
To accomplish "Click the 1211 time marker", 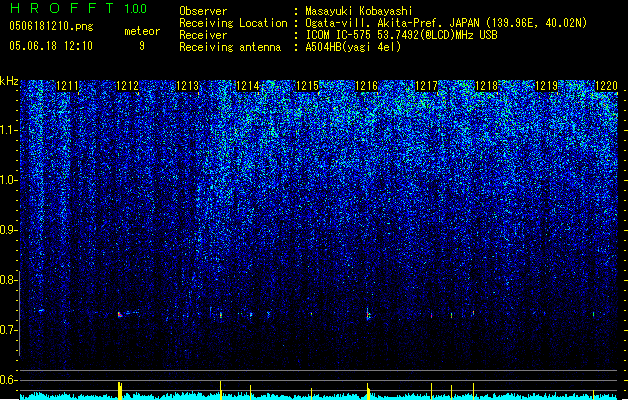I will pyautogui.click(x=68, y=86).
